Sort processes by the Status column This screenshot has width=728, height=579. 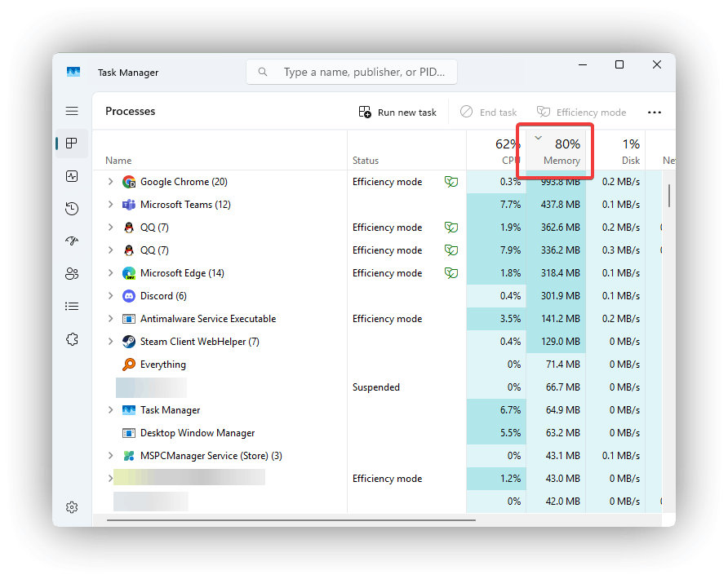406,151
